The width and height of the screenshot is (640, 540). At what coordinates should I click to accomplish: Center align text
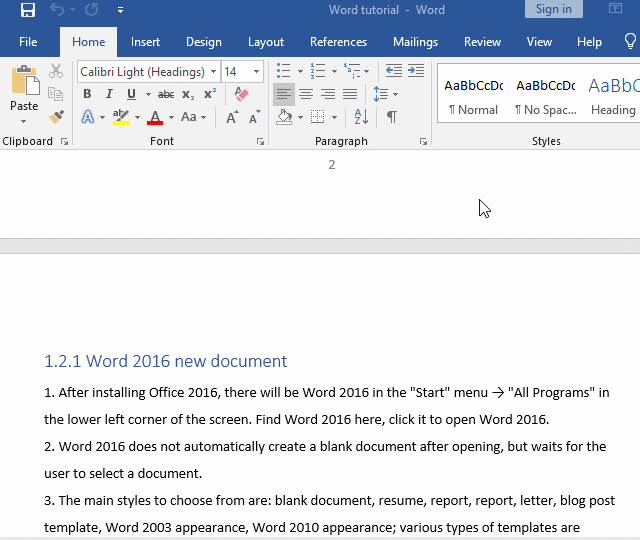click(x=306, y=94)
